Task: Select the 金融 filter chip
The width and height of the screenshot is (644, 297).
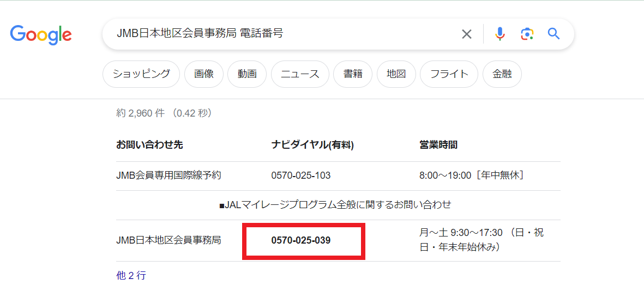Action: (502, 74)
